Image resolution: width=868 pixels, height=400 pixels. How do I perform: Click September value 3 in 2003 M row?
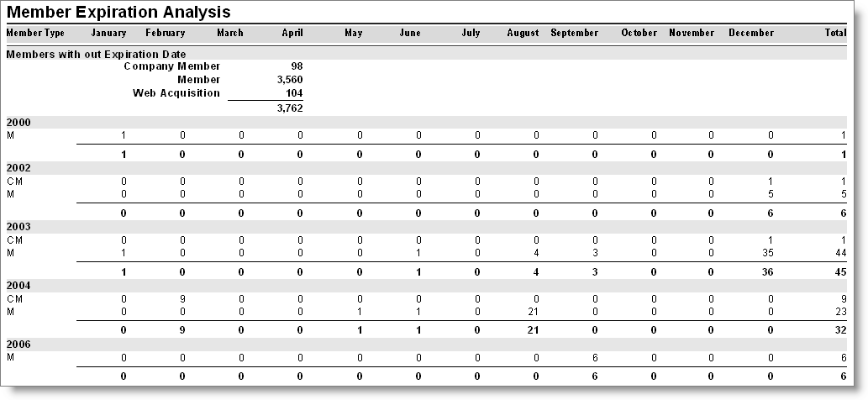[595, 253]
